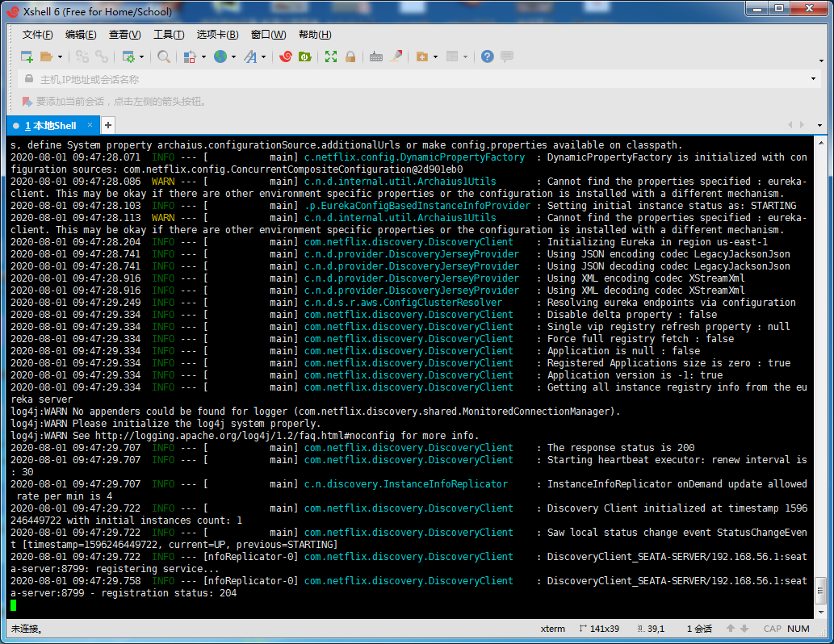Click 'The response status is 200' line
This screenshot has height=644, width=834.
click(x=621, y=448)
